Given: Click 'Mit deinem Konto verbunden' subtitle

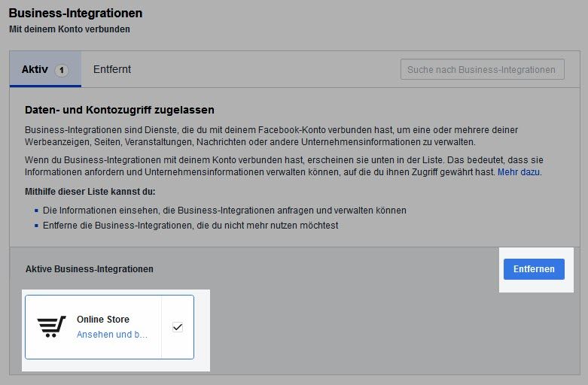Looking at the screenshot, I should pyautogui.click(x=69, y=29).
